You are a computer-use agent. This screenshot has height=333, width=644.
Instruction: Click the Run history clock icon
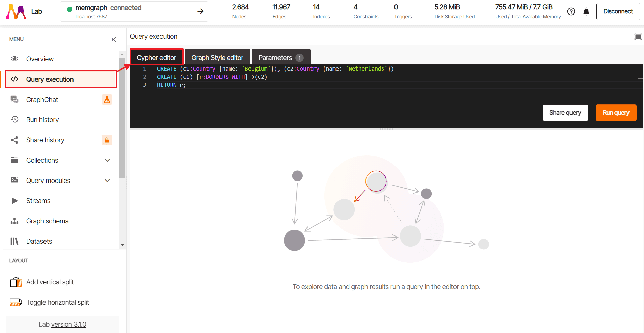[14, 119]
